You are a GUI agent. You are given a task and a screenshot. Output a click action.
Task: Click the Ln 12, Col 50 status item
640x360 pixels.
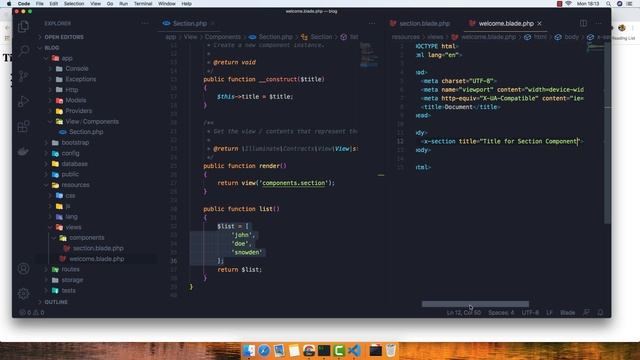(x=464, y=313)
